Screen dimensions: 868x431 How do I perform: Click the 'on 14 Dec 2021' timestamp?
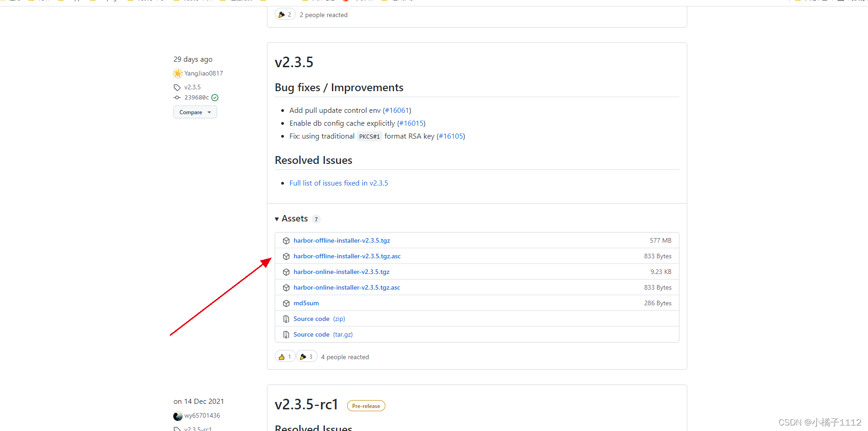click(199, 402)
